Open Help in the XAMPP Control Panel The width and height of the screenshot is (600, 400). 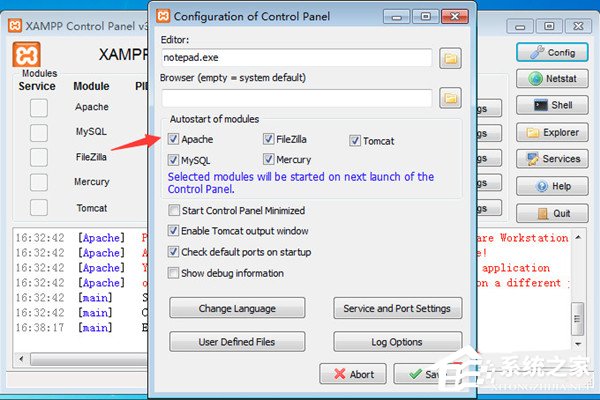point(552,186)
